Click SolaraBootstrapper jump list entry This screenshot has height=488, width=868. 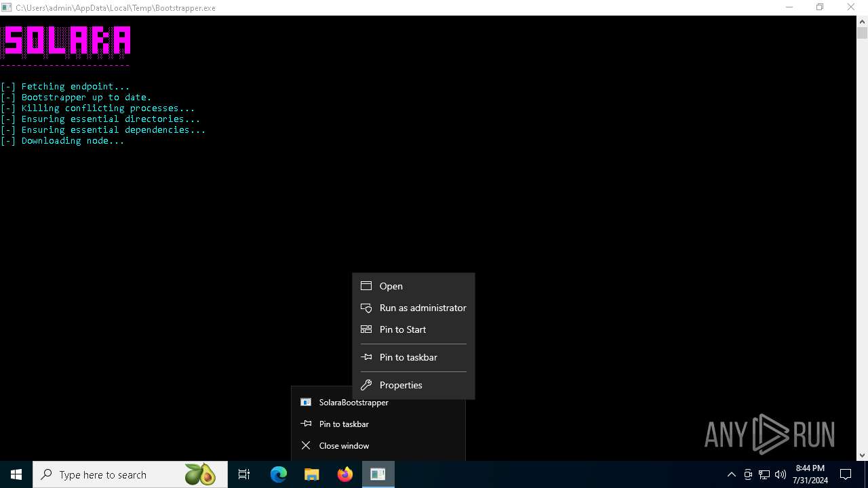pyautogui.click(x=378, y=402)
